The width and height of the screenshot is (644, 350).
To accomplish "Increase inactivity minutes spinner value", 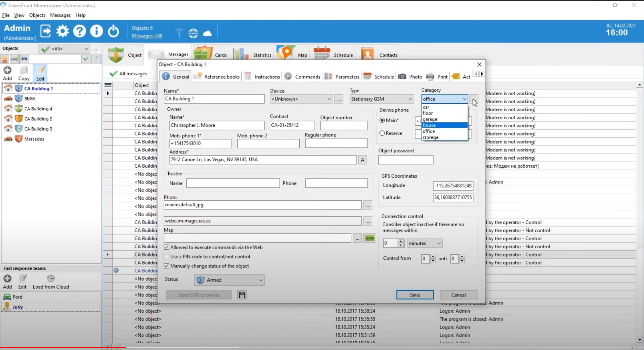I will (x=401, y=241).
